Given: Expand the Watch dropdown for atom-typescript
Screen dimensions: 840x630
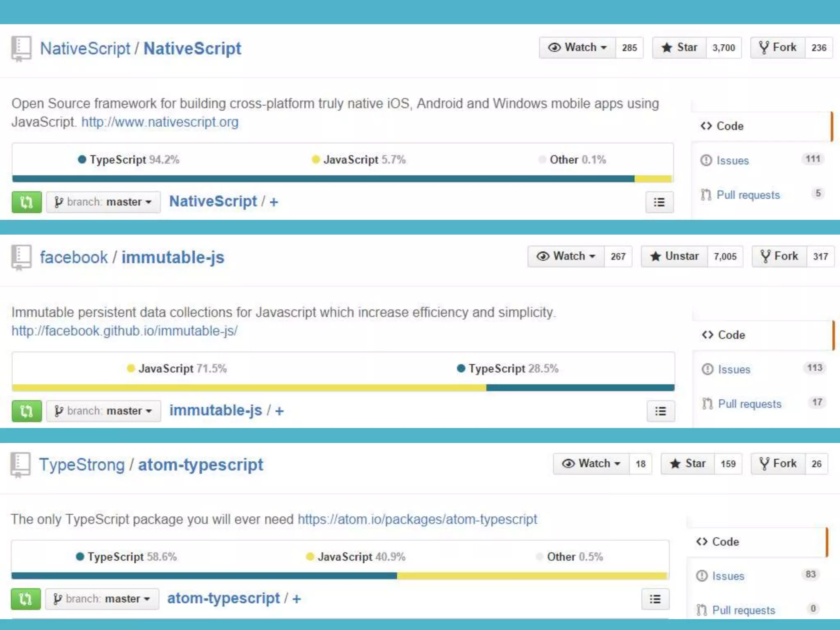Looking at the screenshot, I should click(591, 463).
